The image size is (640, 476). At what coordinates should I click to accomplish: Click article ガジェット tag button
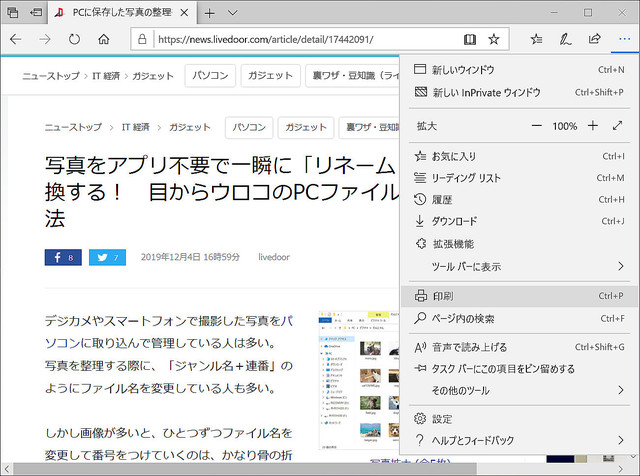(x=306, y=127)
